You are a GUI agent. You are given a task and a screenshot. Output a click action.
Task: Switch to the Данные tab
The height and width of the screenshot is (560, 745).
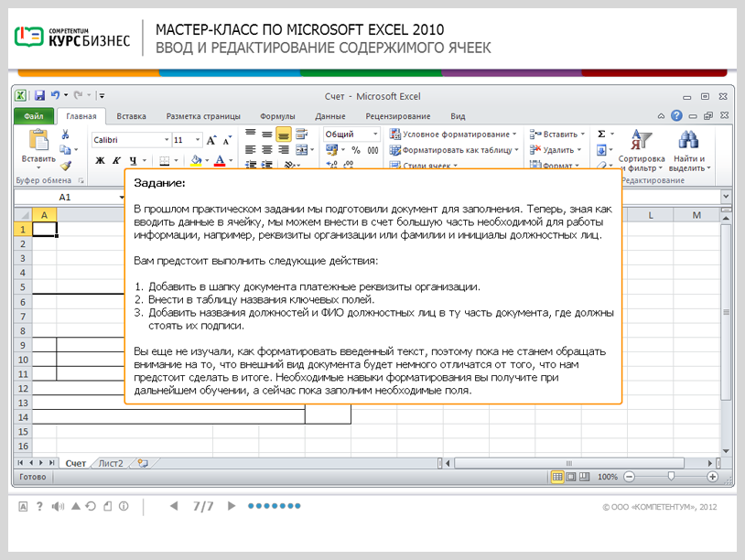click(330, 116)
